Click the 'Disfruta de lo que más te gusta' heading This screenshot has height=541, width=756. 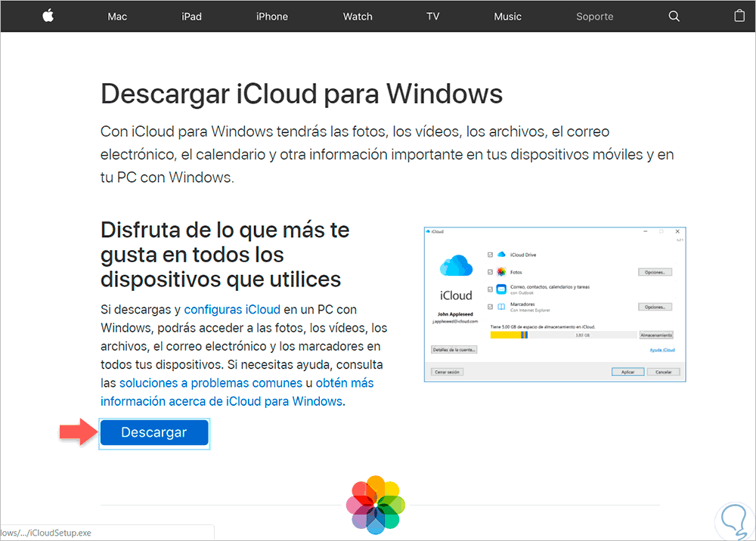coord(225,255)
